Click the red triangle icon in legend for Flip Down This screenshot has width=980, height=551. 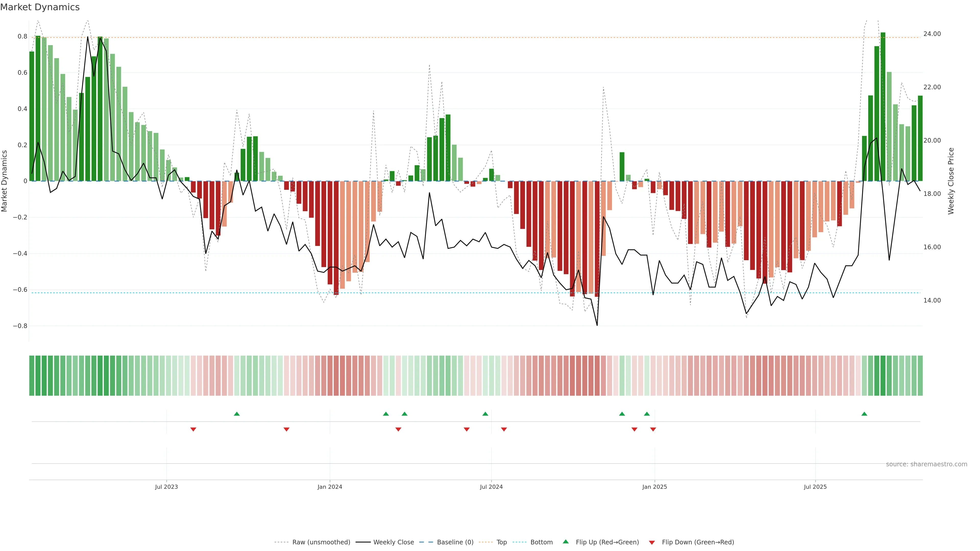click(652, 542)
